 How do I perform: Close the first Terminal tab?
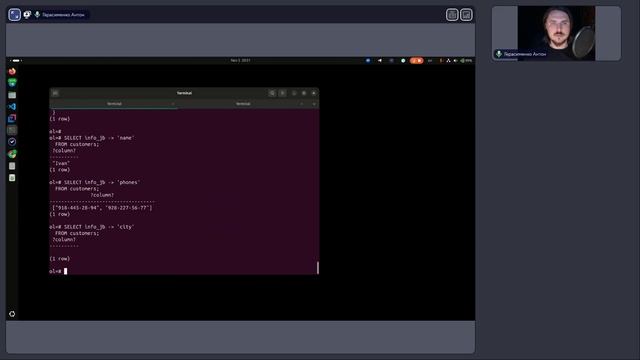173,104
